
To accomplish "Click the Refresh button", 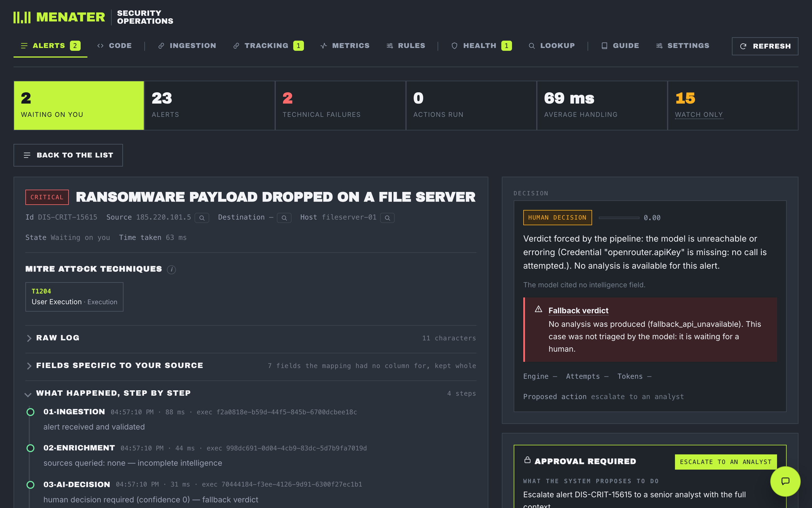I will click(765, 46).
